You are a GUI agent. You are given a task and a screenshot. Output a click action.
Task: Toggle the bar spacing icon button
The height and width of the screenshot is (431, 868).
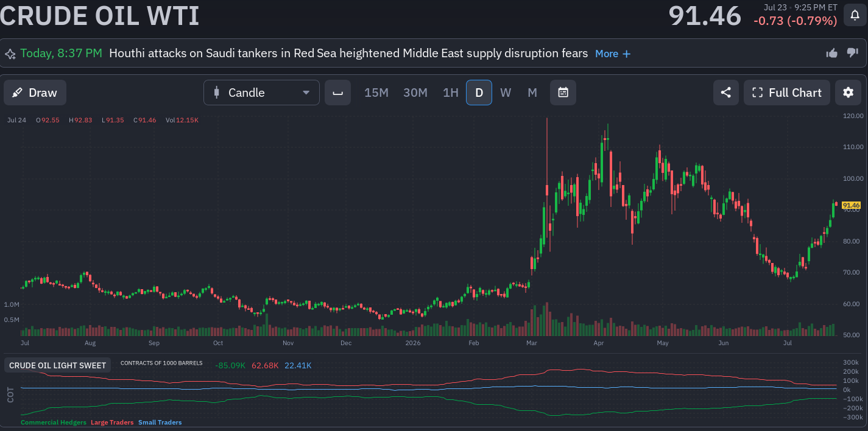[x=337, y=93]
